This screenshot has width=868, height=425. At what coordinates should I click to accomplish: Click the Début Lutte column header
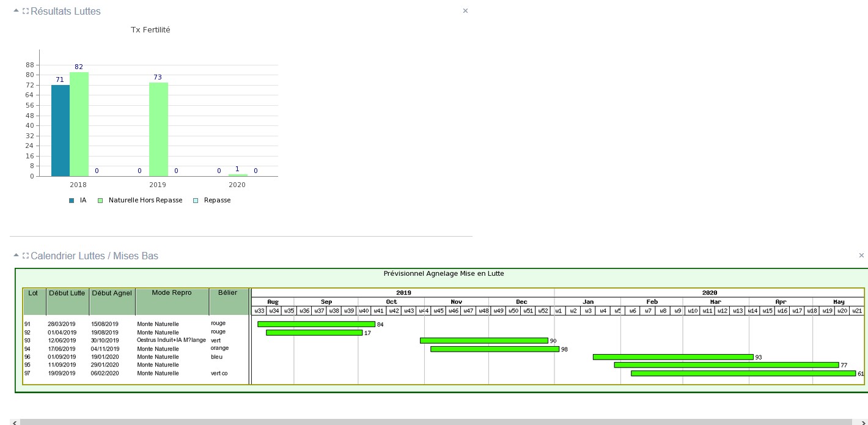pyautogui.click(x=67, y=294)
